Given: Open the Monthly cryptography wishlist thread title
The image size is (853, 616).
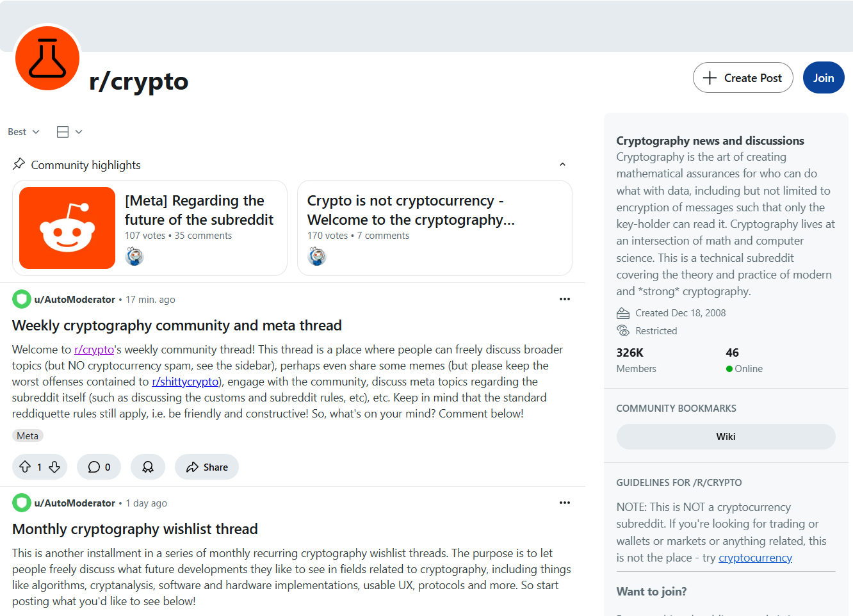Looking at the screenshot, I should (135, 529).
